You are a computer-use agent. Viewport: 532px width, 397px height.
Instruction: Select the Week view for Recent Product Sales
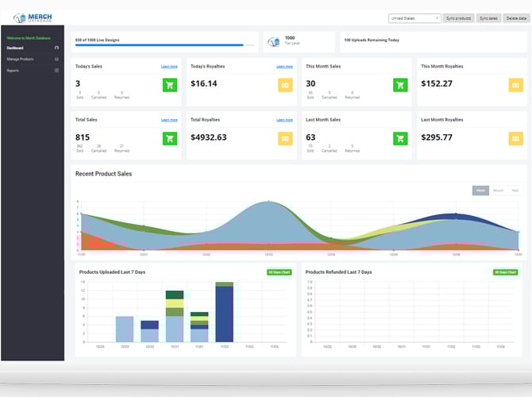(x=480, y=191)
